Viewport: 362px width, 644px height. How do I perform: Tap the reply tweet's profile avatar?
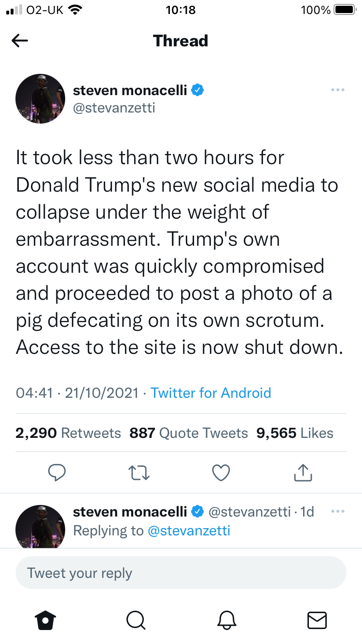click(41, 526)
